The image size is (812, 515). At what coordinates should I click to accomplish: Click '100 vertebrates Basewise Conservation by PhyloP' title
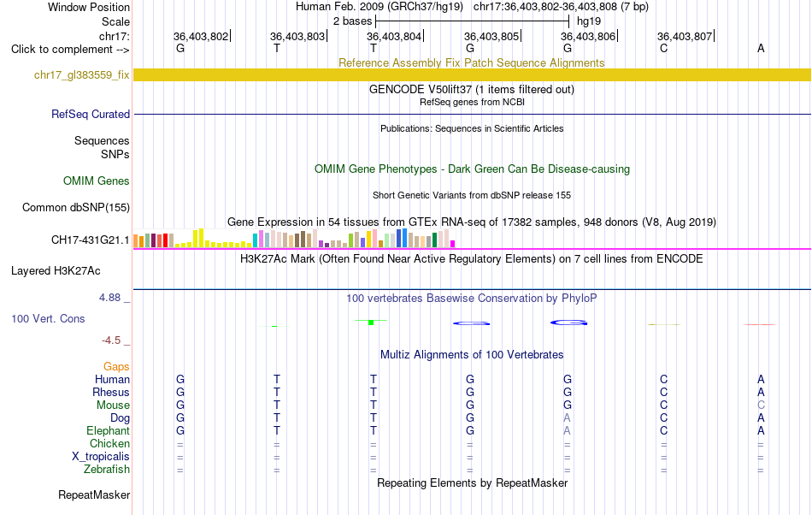pos(472,298)
